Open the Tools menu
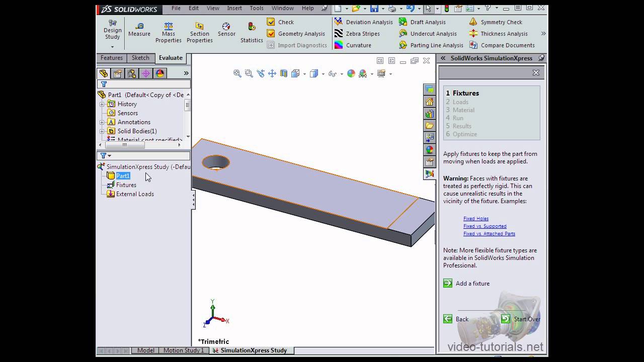This screenshot has height=362, width=644. (257, 9)
